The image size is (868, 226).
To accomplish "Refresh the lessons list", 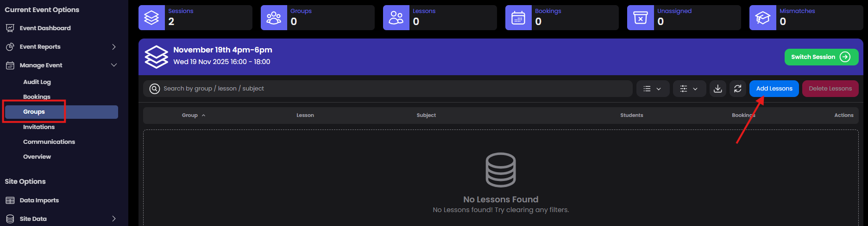I will [x=738, y=89].
